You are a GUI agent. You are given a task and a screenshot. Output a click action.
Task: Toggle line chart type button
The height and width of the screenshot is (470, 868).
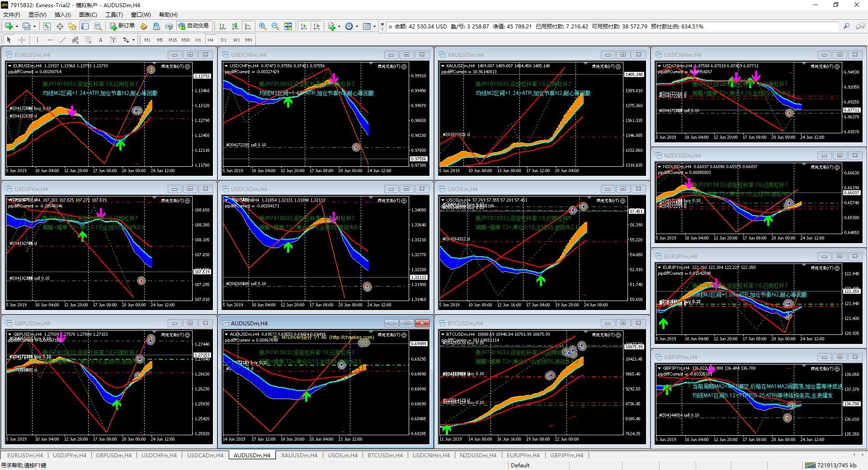click(x=248, y=26)
